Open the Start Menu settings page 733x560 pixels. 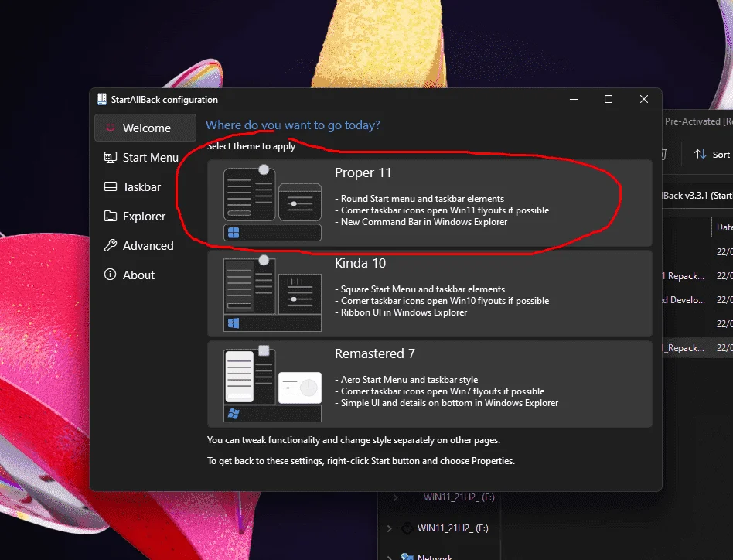(x=145, y=158)
